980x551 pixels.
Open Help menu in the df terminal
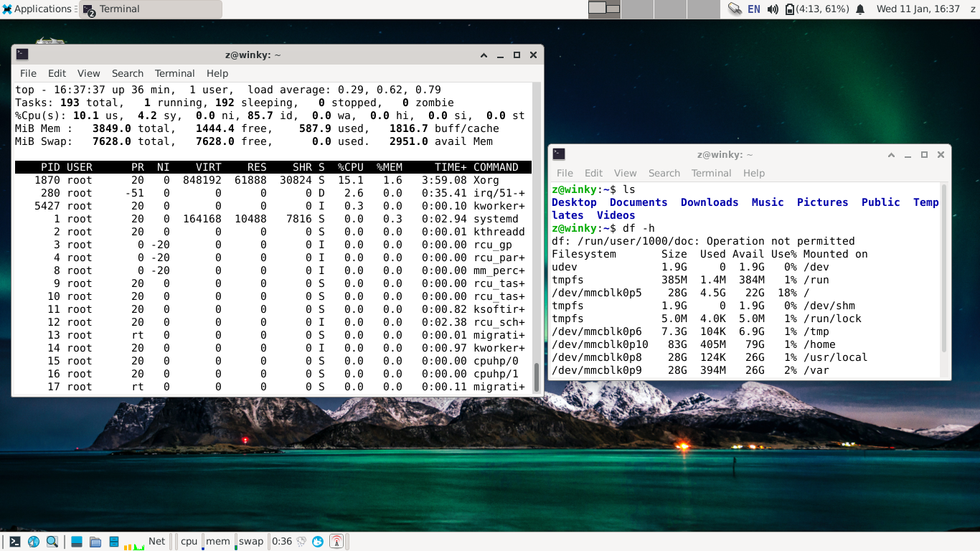point(754,173)
